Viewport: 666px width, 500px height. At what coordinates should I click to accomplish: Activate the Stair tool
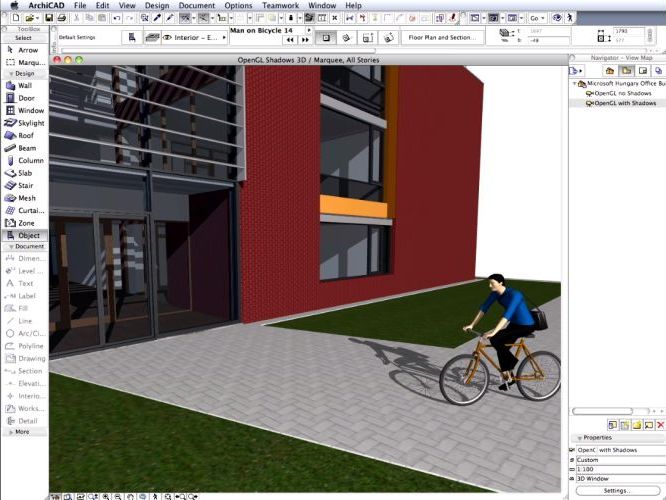24,185
